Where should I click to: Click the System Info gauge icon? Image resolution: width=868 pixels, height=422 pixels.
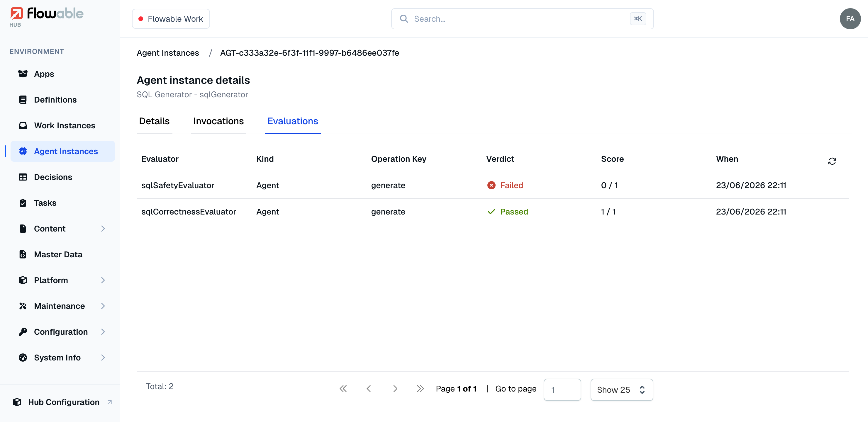(x=23, y=358)
